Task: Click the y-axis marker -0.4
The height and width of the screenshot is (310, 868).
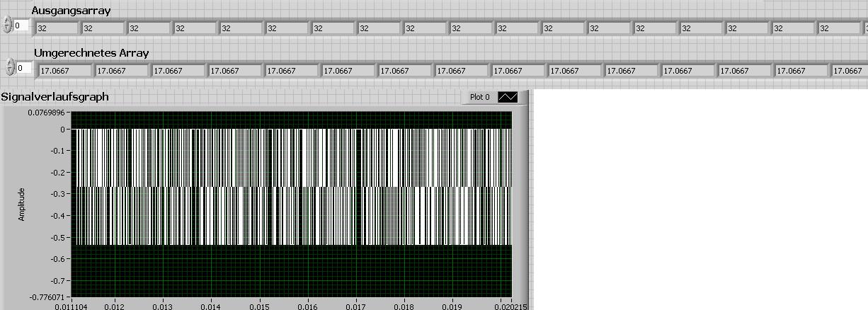Action: point(58,216)
